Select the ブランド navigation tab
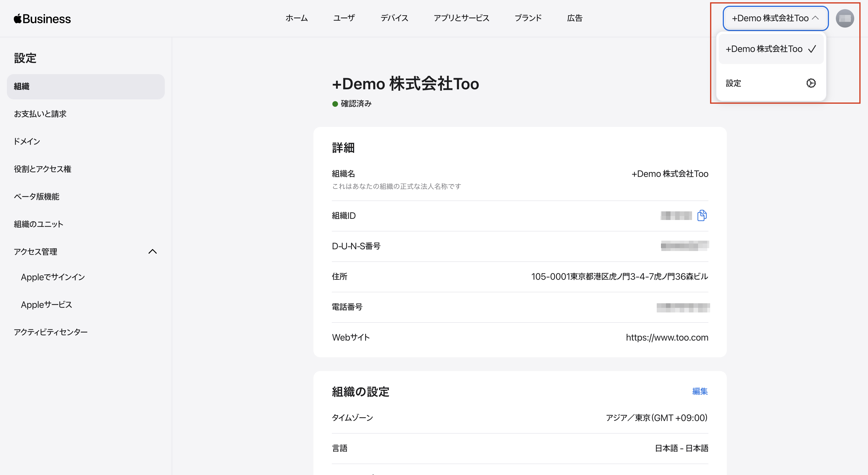The height and width of the screenshot is (475, 868). (x=528, y=18)
